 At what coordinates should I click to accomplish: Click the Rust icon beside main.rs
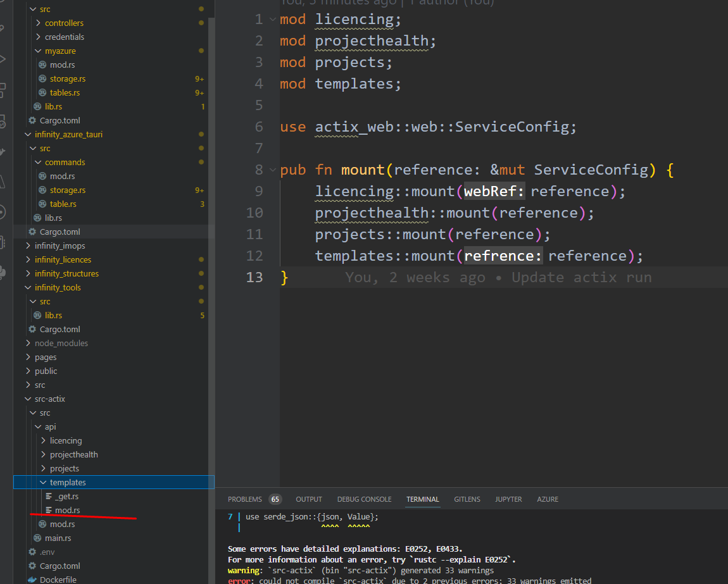click(x=37, y=538)
